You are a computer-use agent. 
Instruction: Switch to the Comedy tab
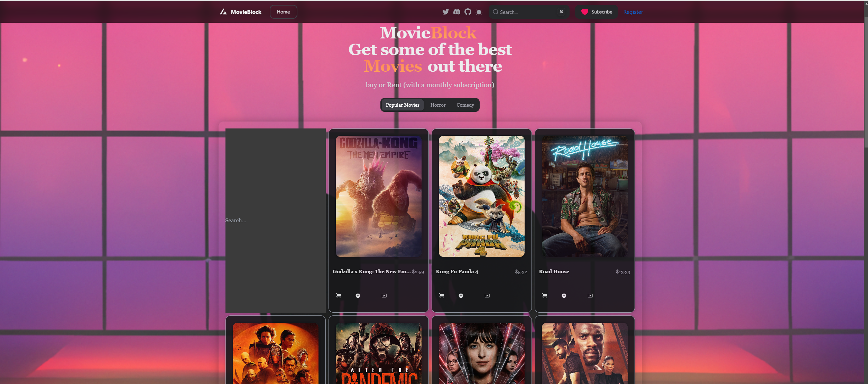tap(465, 105)
